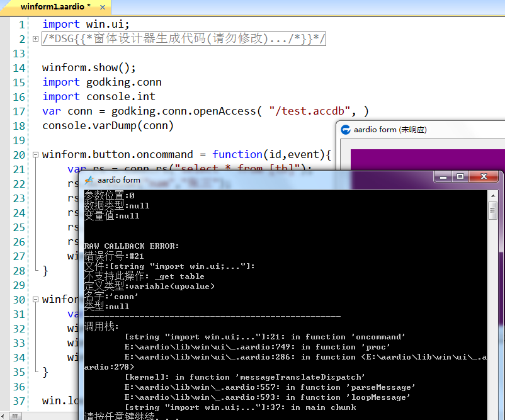This screenshot has width=505, height=420.
Task: Click the folded designer code placeholder text
Action: tap(184, 39)
